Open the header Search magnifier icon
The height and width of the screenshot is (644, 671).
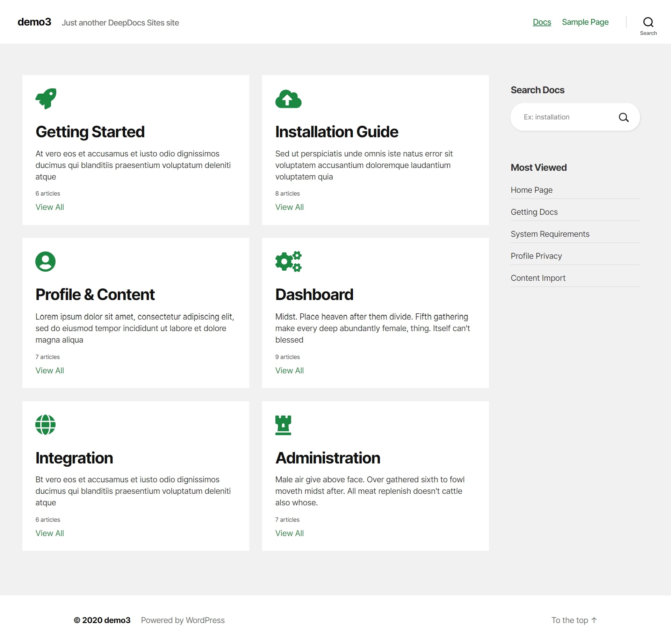(x=648, y=22)
